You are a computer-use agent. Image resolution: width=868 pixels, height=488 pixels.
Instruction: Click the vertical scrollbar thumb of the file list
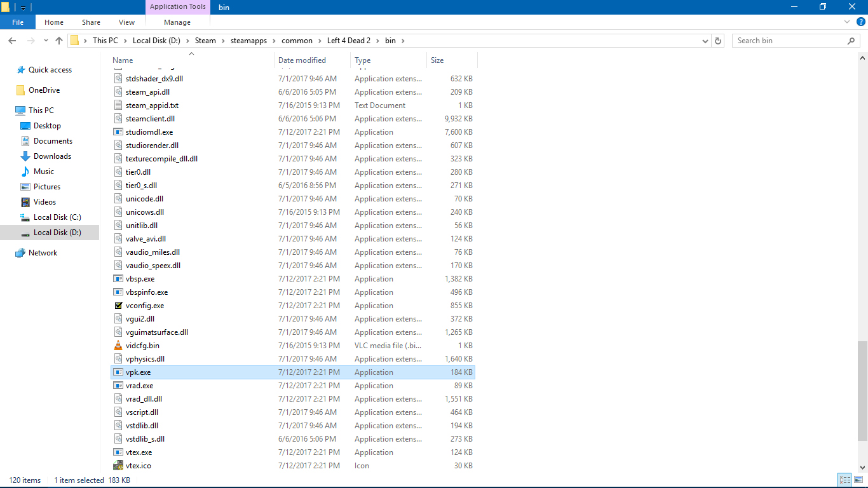point(862,391)
